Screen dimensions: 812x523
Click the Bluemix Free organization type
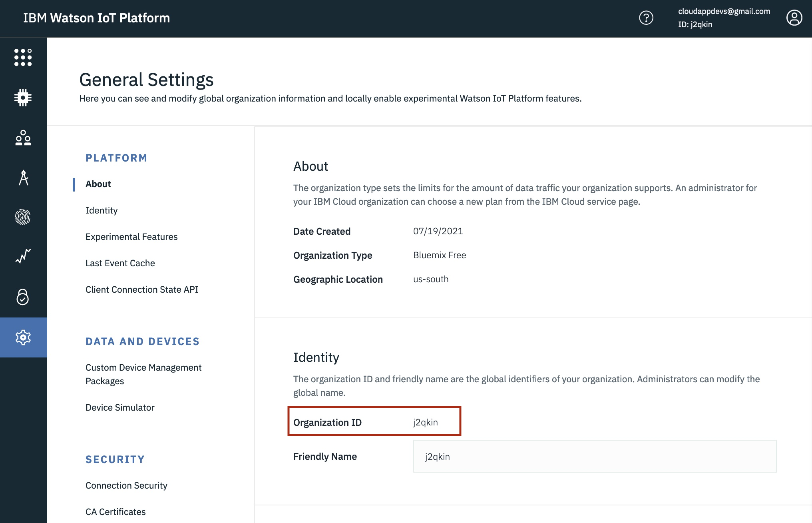coord(440,255)
